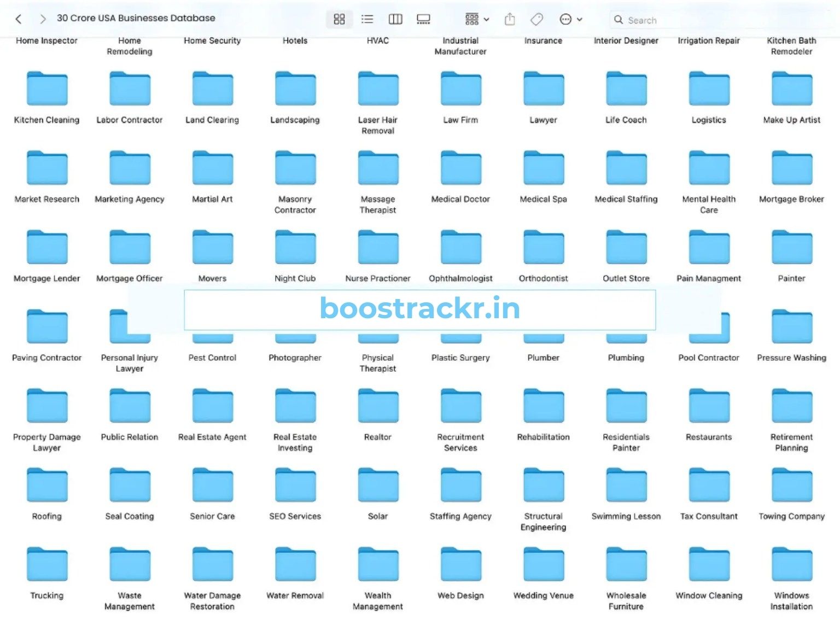Open the more actions ellipsis dropdown
This screenshot has width=840, height=620.
coord(570,20)
